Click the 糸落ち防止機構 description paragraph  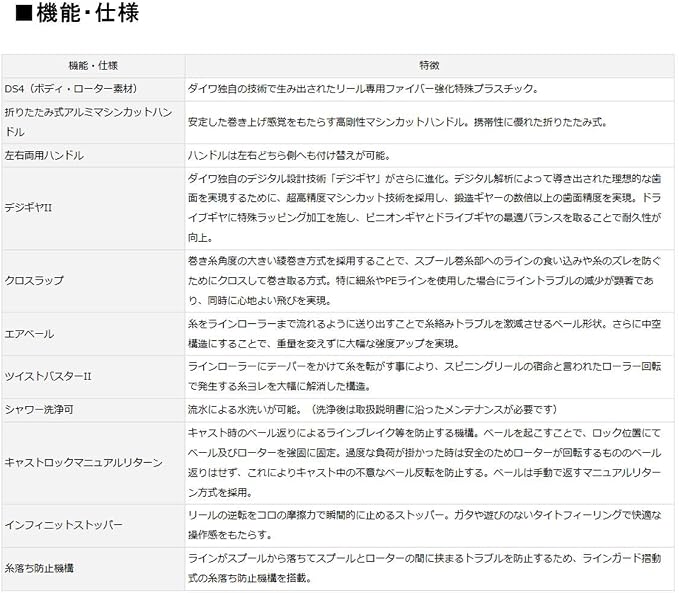[x=424, y=568]
